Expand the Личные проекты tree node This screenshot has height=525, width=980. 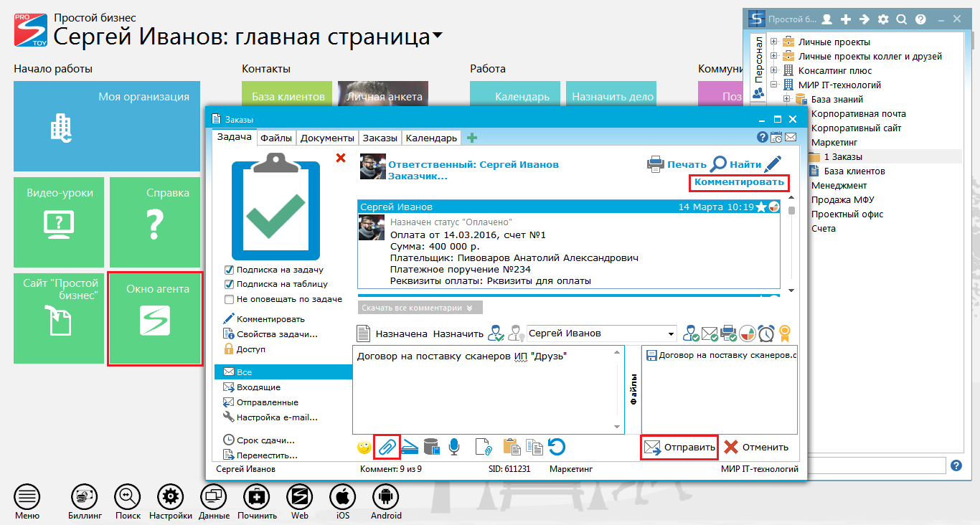[x=774, y=42]
